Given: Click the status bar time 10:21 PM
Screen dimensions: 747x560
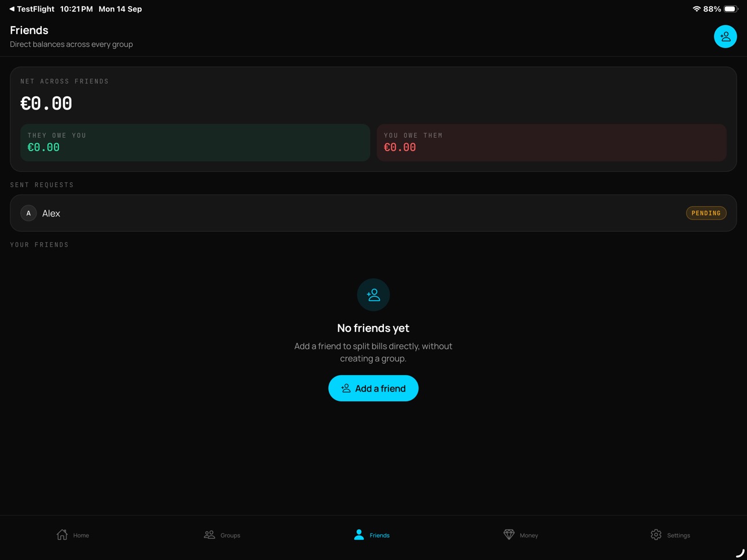Looking at the screenshot, I should coord(76,9).
